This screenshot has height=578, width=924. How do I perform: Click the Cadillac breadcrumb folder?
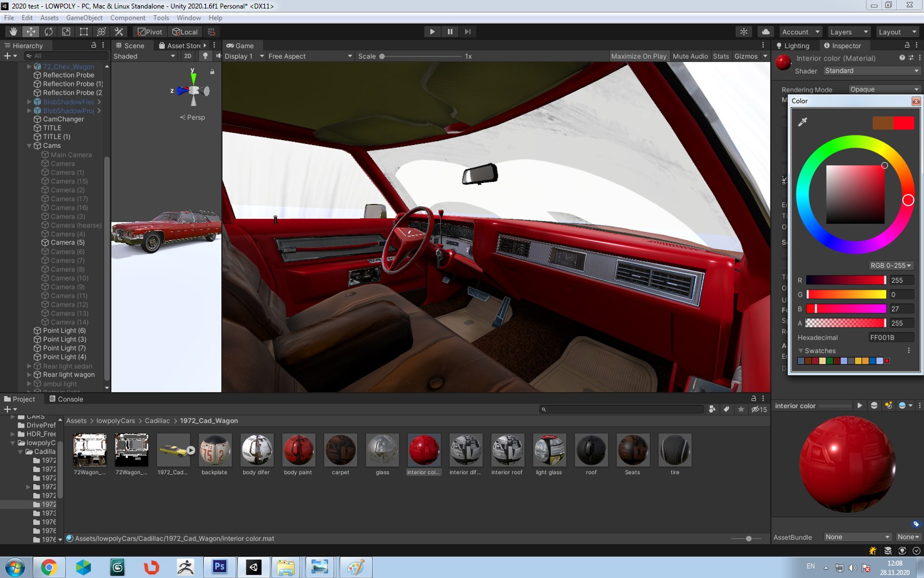coord(157,421)
